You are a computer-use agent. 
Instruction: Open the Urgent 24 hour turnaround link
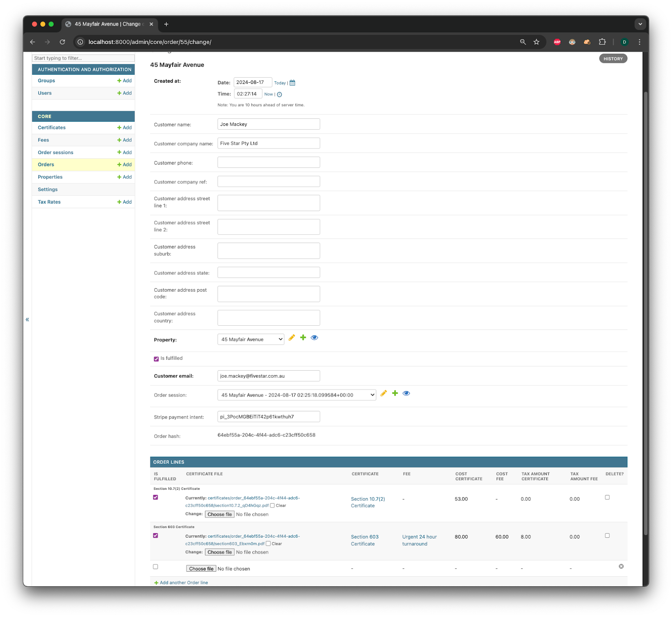pos(419,540)
